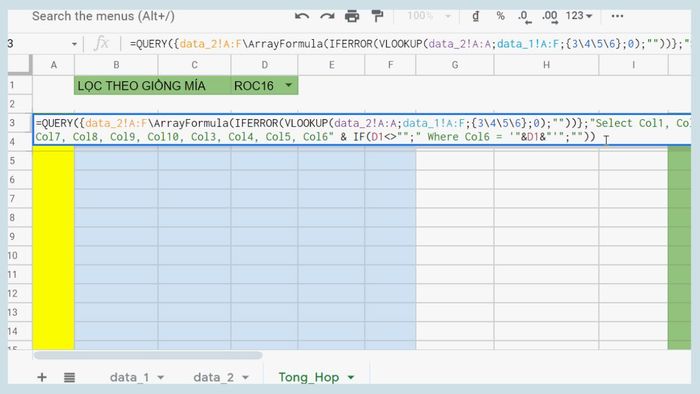The image size is (700, 394).
Task: Select column I header
Action: [633, 65]
